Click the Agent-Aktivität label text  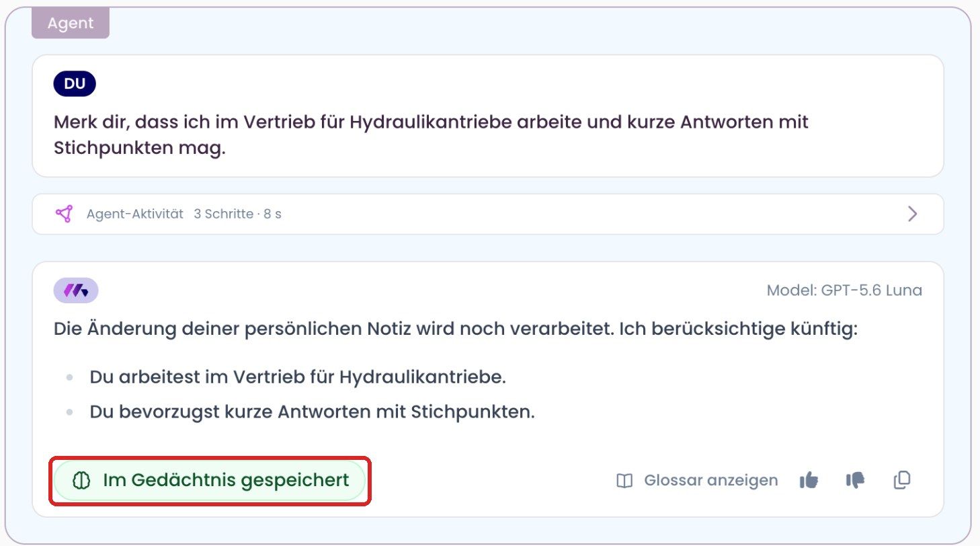(135, 214)
